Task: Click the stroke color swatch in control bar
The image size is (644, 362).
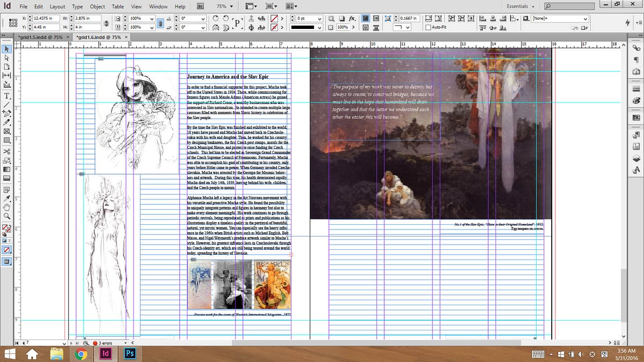Action: click(x=274, y=27)
